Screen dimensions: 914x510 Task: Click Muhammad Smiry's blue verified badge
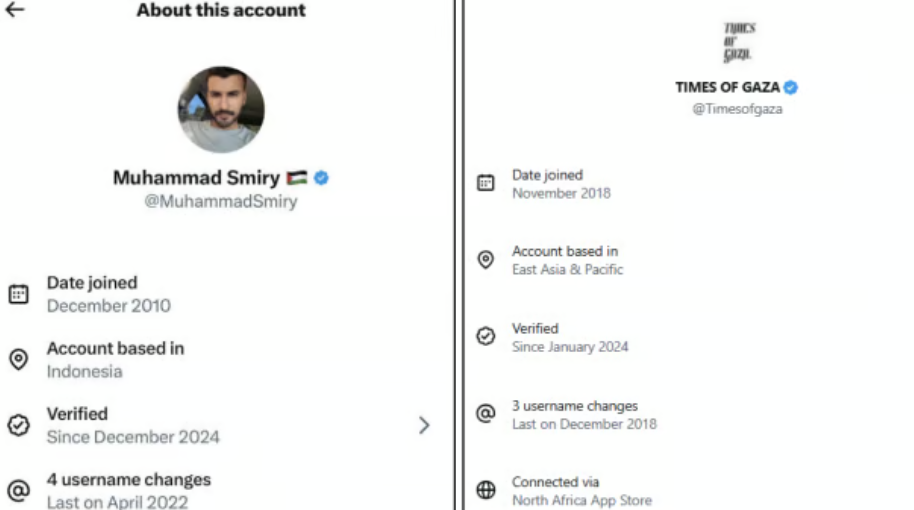(321, 178)
